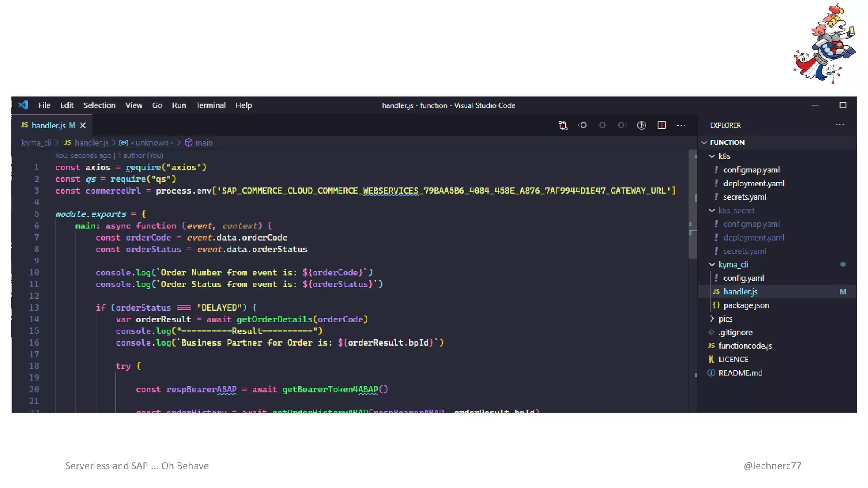This screenshot has width=868, height=488.
Task: Click the Open Changes compare icon
Action: point(563,125)
